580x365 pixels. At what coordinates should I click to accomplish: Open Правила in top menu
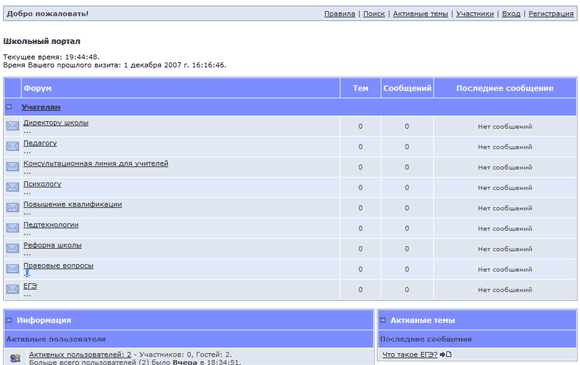pos(340,14)
